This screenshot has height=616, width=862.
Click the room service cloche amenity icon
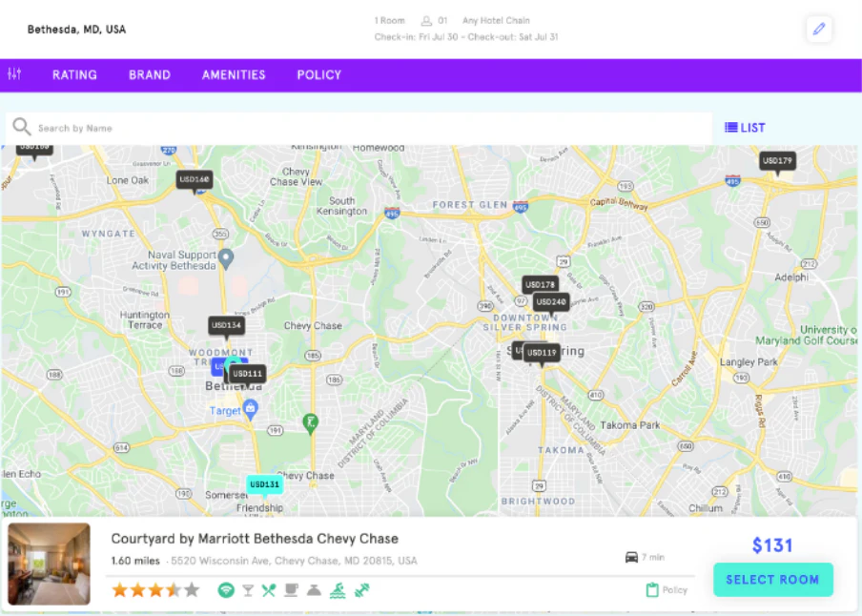pos(313,590)
